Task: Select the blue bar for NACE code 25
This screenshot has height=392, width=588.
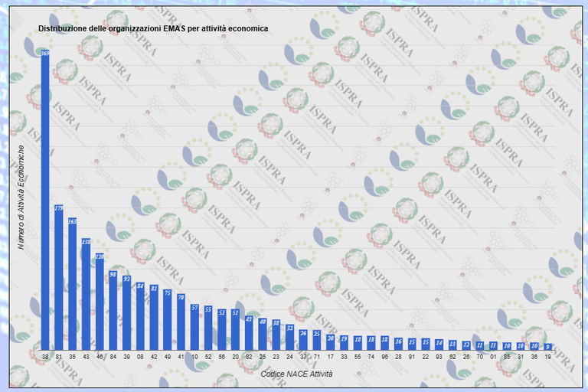Action: pyautogui.click(x=263, y=334)
